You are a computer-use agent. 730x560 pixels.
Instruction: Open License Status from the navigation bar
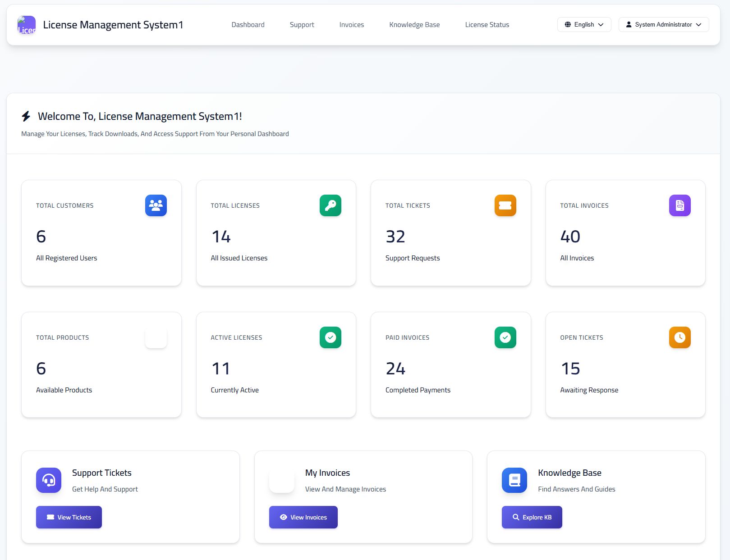coord(487,25)
